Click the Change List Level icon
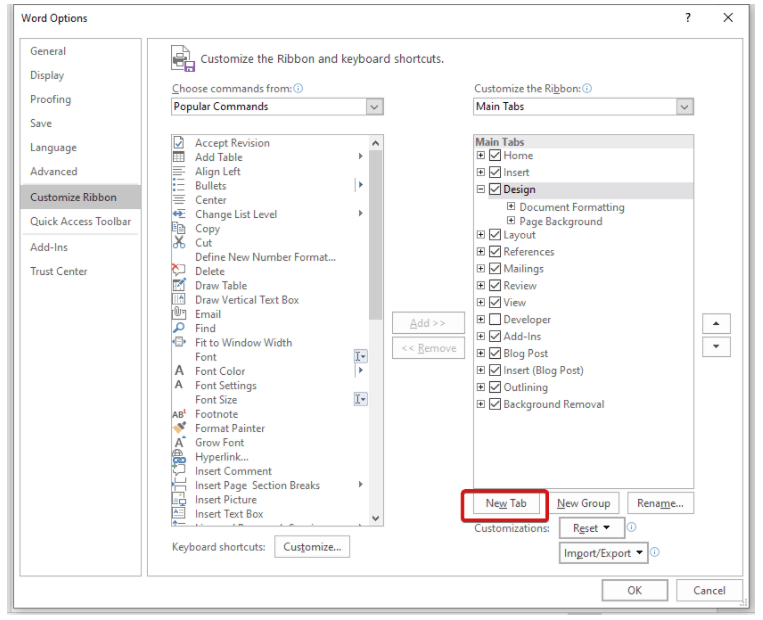Image resolution: width=763 pixels, height=620 pixels. pos(179,214)
